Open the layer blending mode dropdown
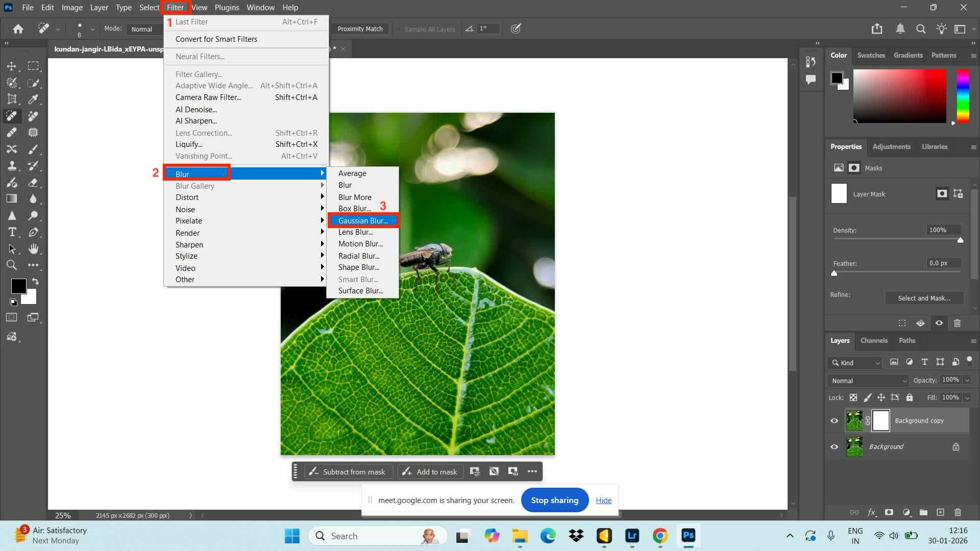 coord(868,381)
